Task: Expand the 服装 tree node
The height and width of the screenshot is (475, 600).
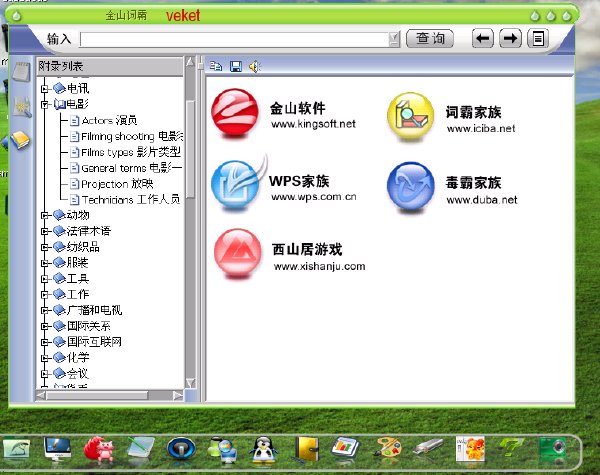Action: click(45, 263)
